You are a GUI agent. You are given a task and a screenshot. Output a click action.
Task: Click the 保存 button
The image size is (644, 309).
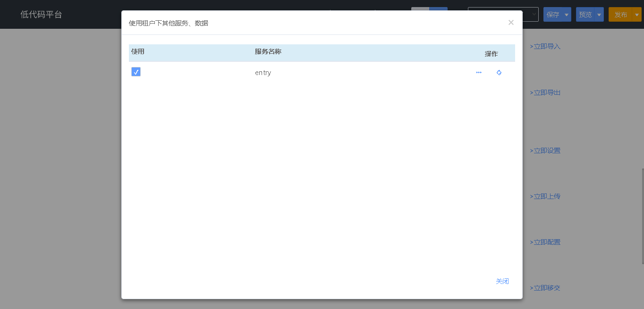[x=553, y=15]
